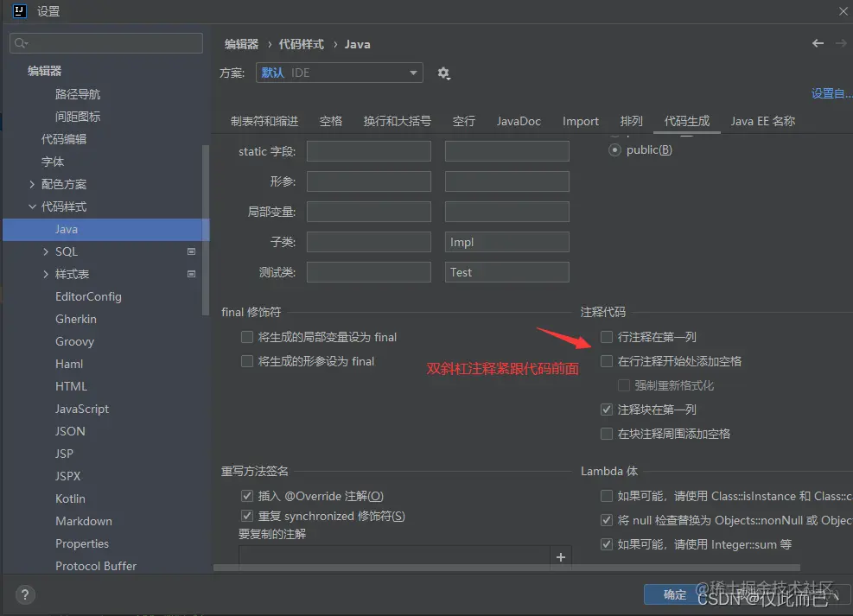Enable 在块注释周围添加空格
853x616 pixels.
click(x=606, y=434)
